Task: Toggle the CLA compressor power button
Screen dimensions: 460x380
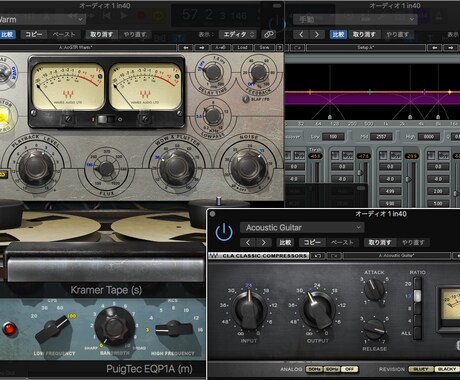Action: point(224,232)
